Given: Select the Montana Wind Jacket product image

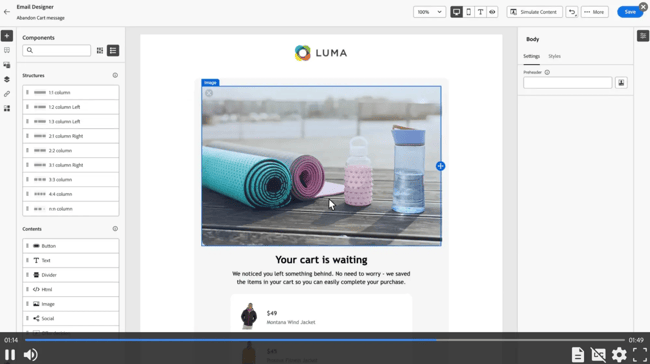Looking at the screenshot, I should 249,316.
